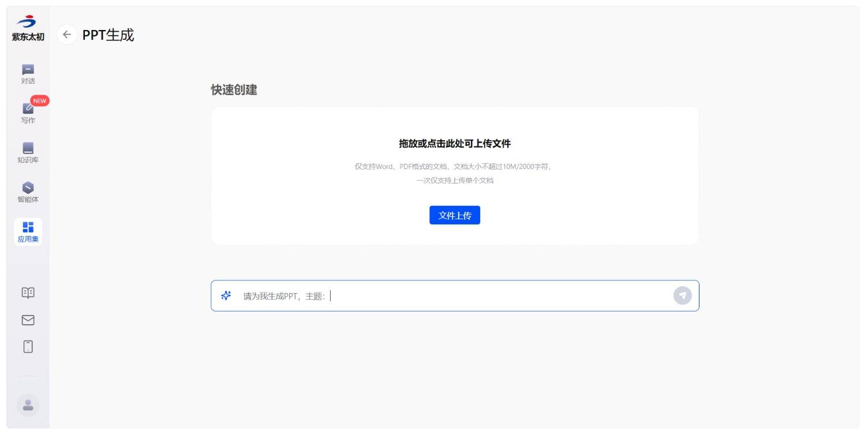Open the 对话 chat section
This screenshot has width=868, height=435.
28,74
